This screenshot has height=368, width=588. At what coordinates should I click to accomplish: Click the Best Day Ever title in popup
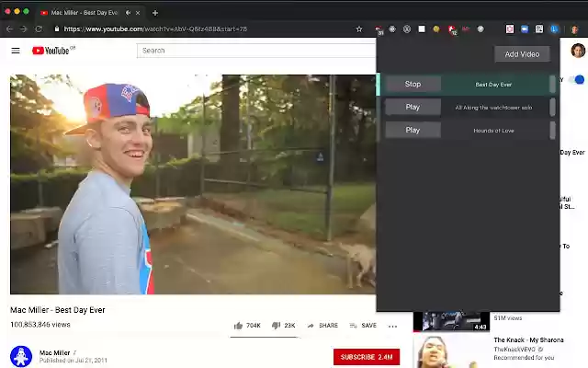coord(493,85)
